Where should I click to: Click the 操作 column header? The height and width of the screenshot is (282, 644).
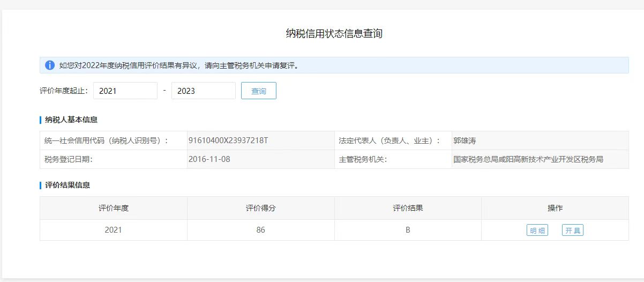point(555,208)
